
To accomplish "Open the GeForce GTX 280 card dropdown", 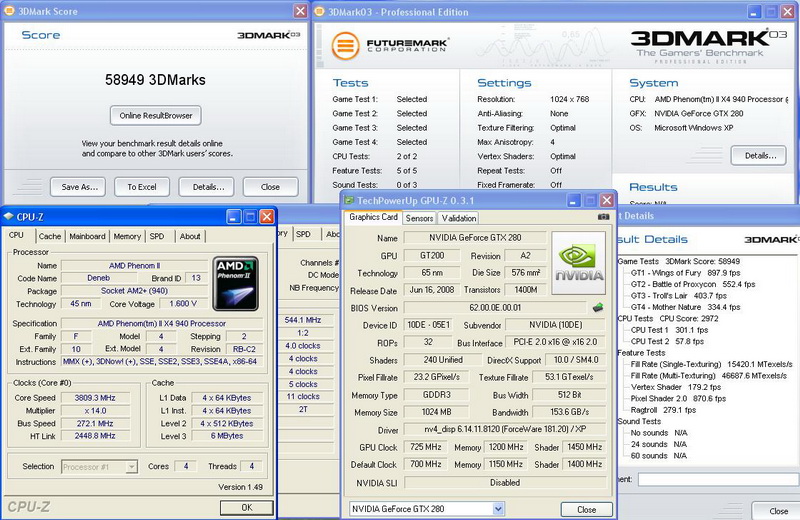I will [498, 508].
